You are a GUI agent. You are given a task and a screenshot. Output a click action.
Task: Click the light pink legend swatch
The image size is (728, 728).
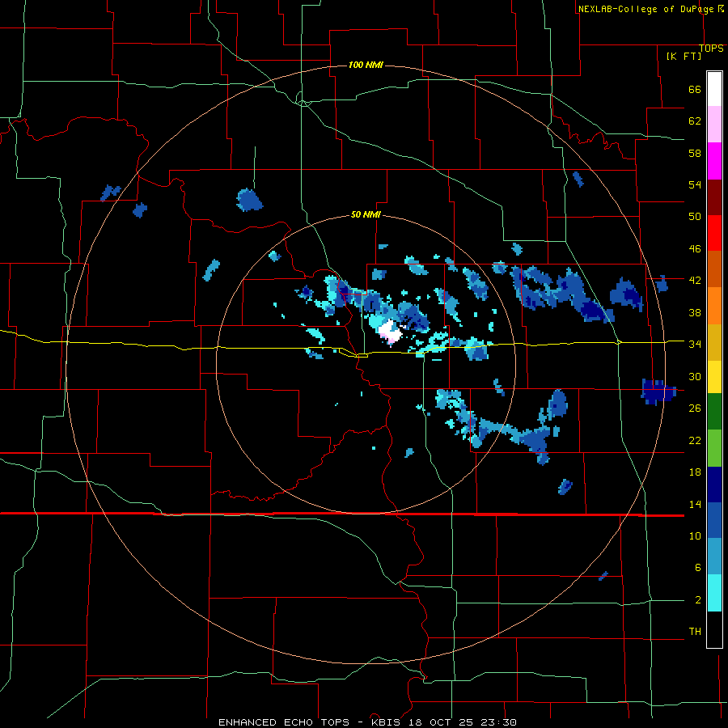click(x=714, y=125)
